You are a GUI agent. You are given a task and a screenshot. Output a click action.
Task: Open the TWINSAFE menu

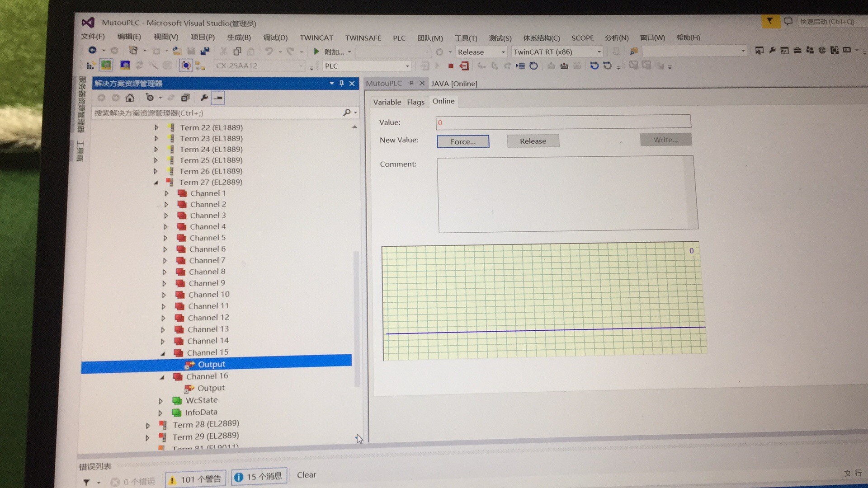point(363,38)
